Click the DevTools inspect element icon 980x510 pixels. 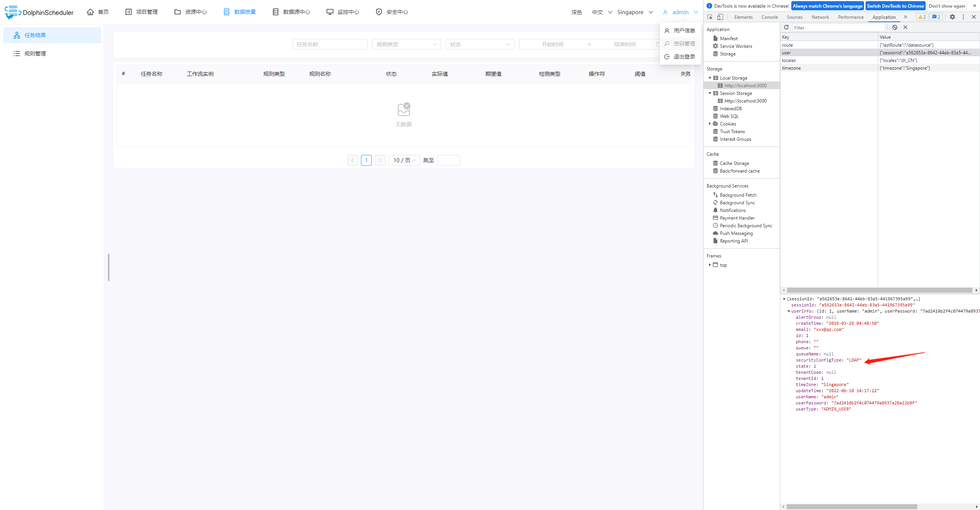click(710, 17)
